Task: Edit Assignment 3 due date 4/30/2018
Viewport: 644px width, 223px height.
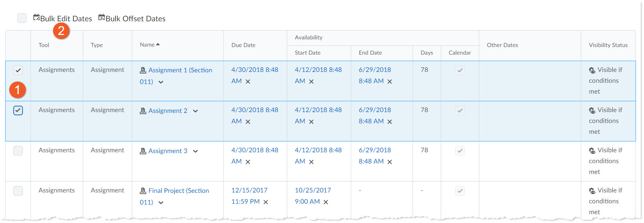Action: pos(254,150)
